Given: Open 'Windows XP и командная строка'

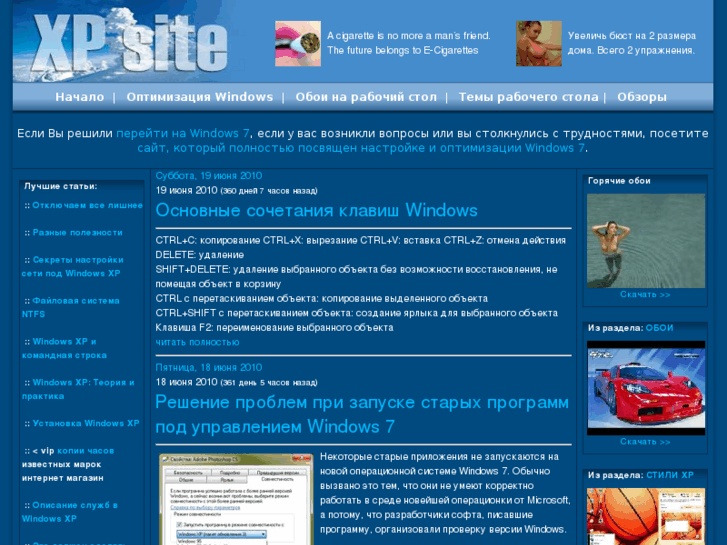Looking at the screenshot, I should (x=64, y=348).
